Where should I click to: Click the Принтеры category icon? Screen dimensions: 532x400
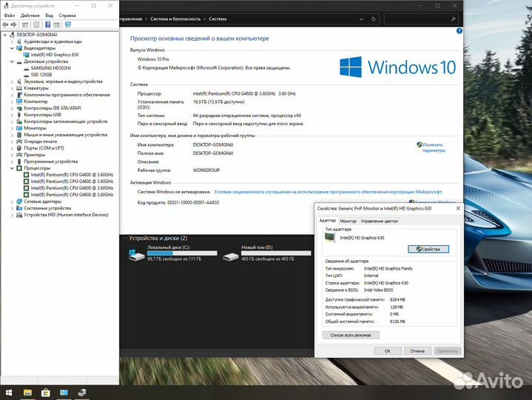click(x=19, y=155)
